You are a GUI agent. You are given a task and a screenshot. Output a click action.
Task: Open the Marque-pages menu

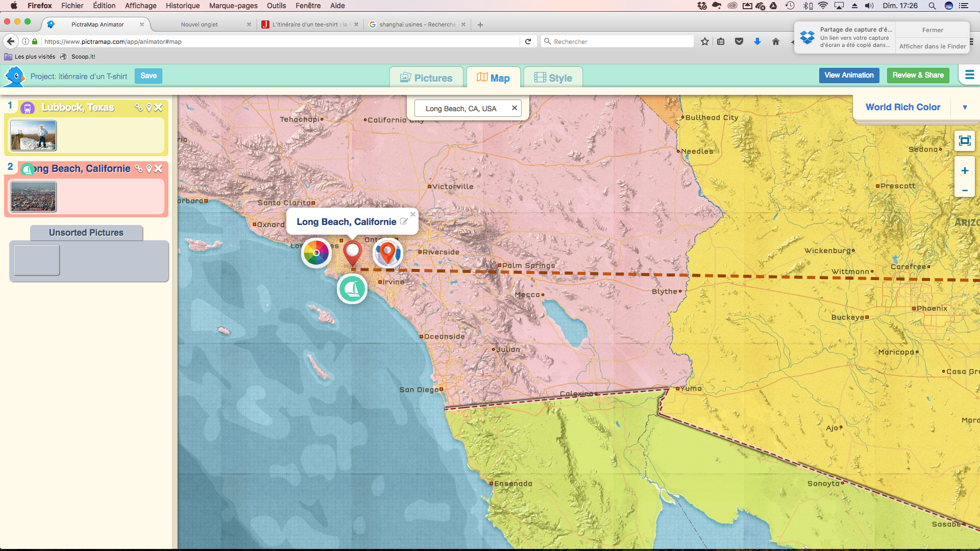(x=233, y=6)
